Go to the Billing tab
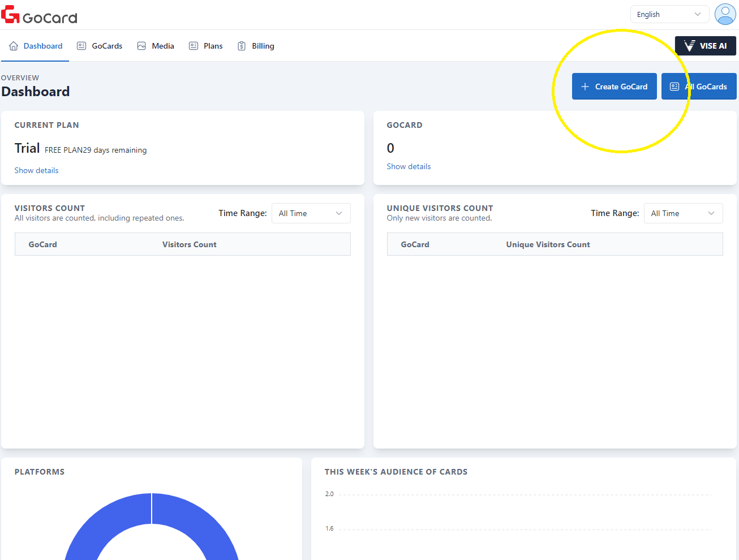 (263, 46)
